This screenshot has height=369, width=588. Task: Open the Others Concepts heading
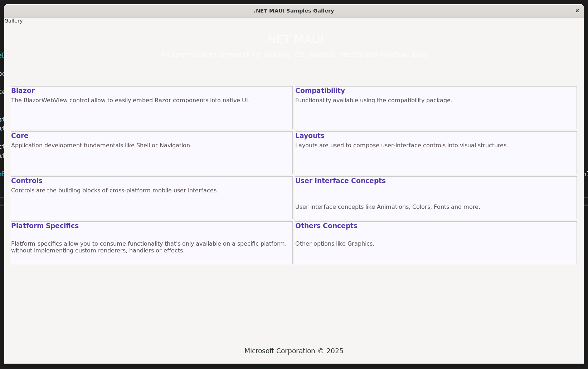point(326,226)
